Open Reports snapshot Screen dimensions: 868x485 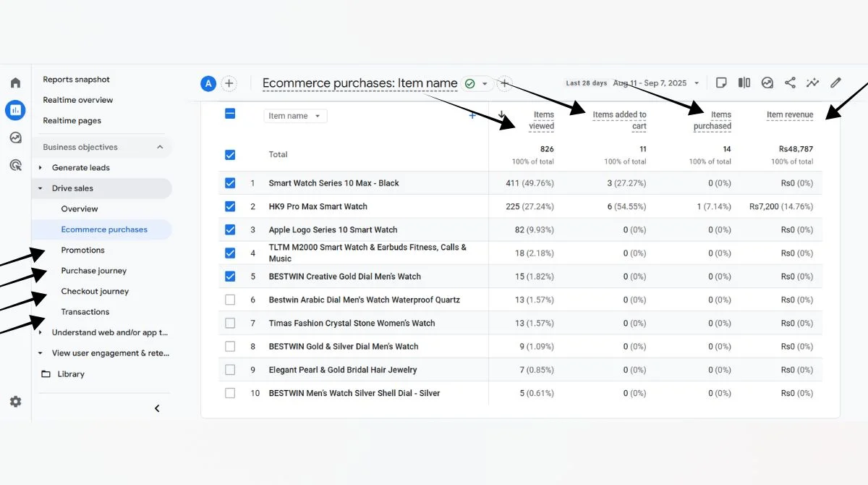click(x=77, y=80)
